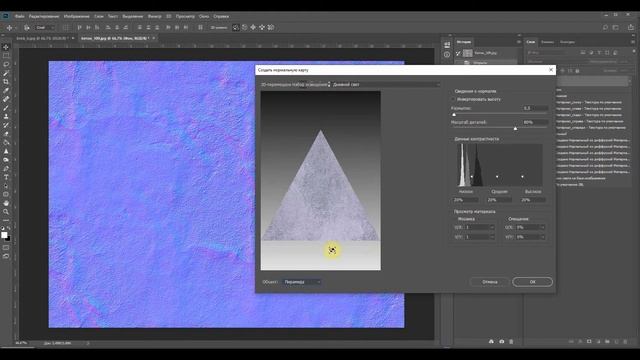This screenshot has height=360, width=640.
Task: Open the search icon at top right
Action: pyautogui.click(x=605, y=27)
